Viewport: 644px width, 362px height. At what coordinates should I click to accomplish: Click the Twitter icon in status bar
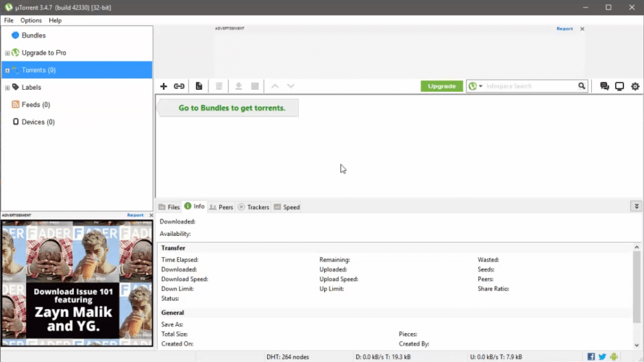pyautogui.click(x=602, y=357)
